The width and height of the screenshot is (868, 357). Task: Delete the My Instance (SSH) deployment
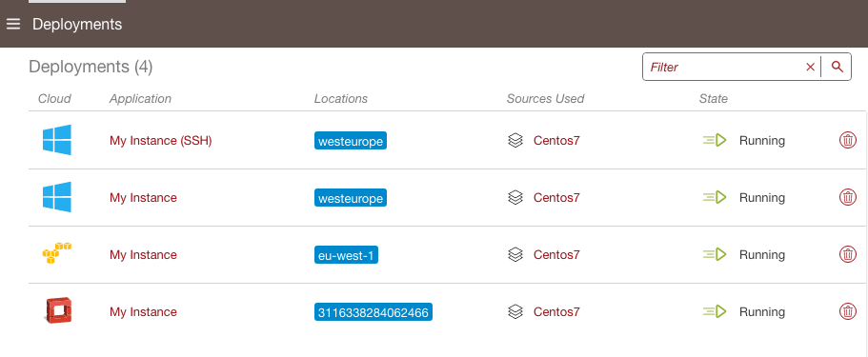tap(848, 141)
